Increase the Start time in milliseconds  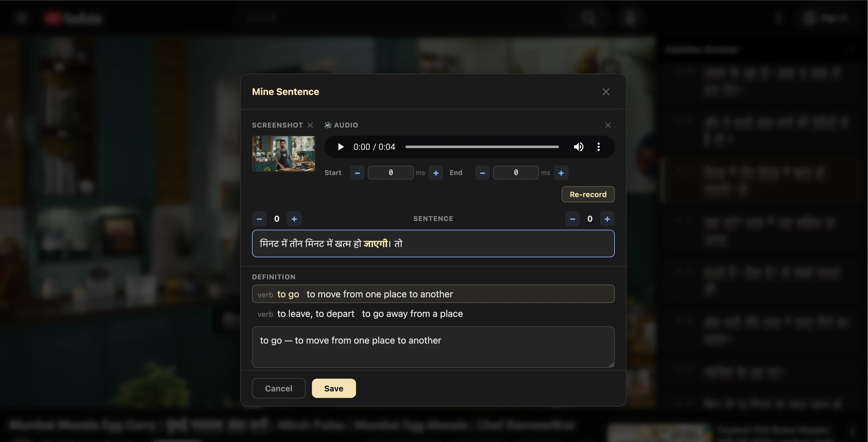(436, 172)
